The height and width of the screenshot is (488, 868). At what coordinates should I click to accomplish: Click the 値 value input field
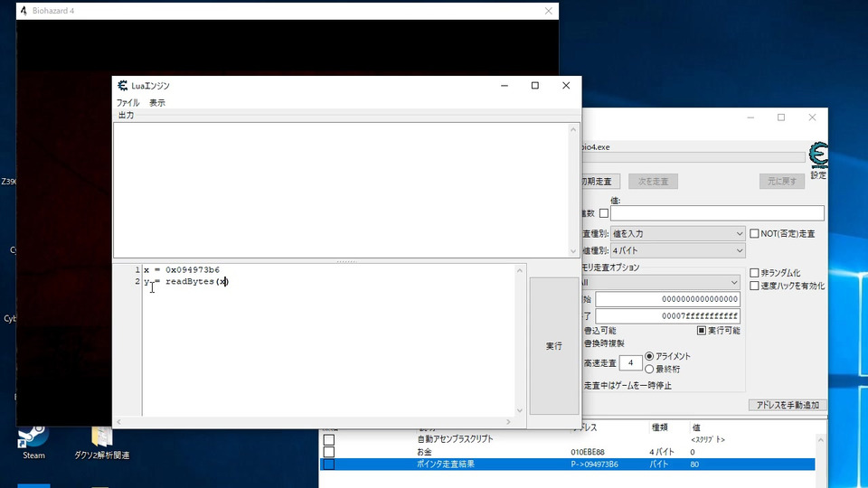pyautogui.click(x=717, y=213)
